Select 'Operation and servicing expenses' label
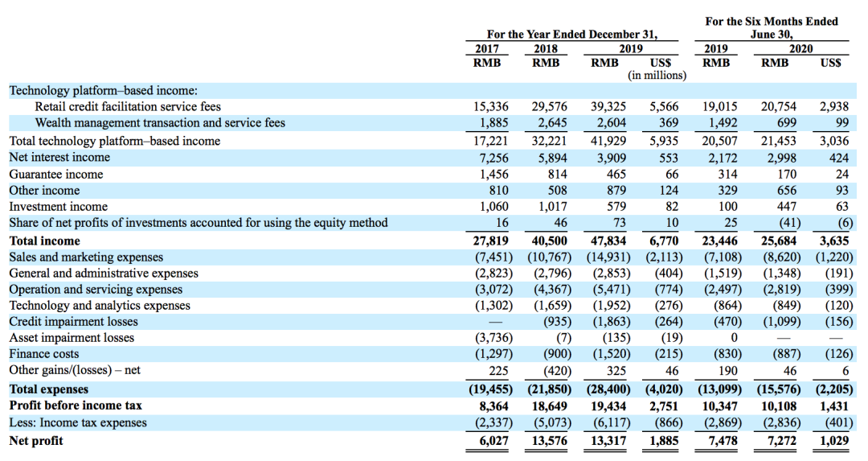868x461 pixels. (x=96, y=289)
